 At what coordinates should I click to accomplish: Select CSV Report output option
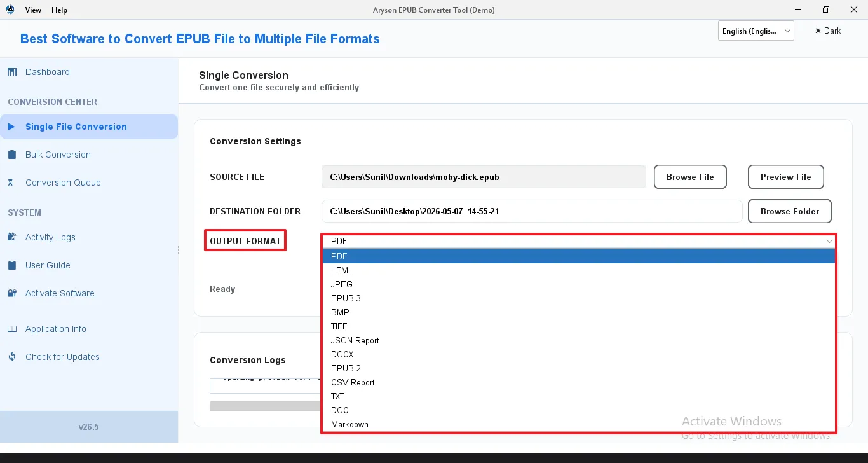click(x=579, y=382)
